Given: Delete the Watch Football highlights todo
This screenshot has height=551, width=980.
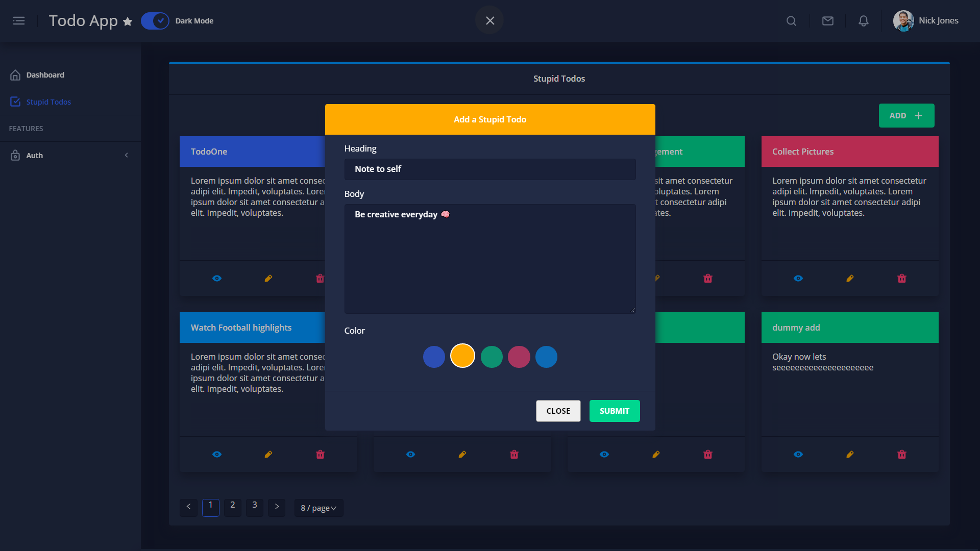Looking at the screenshot, I should click(320, 455).
